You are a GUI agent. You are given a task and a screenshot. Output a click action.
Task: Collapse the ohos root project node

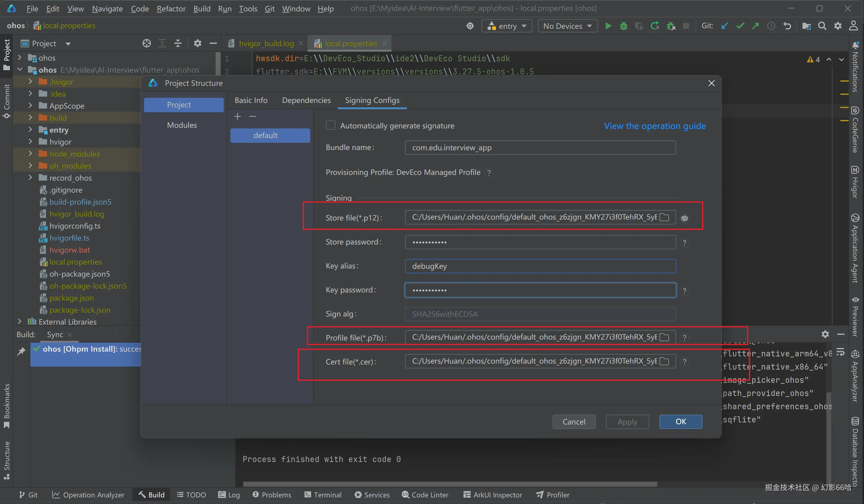[19, 70]
